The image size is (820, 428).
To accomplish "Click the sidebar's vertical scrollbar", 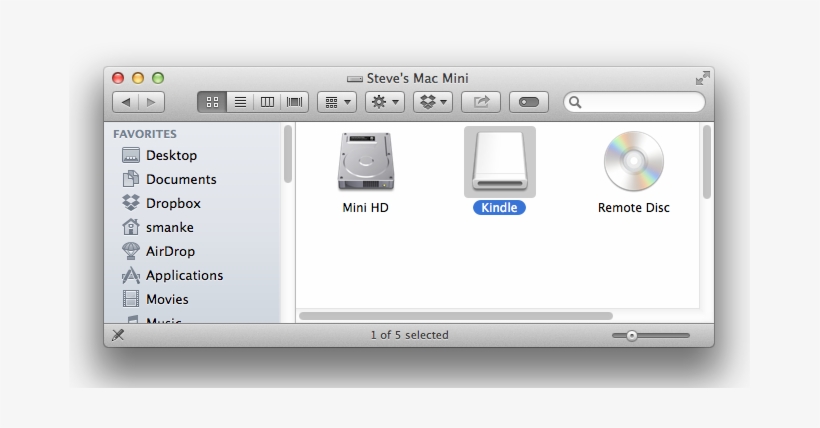I will (288, 154).
